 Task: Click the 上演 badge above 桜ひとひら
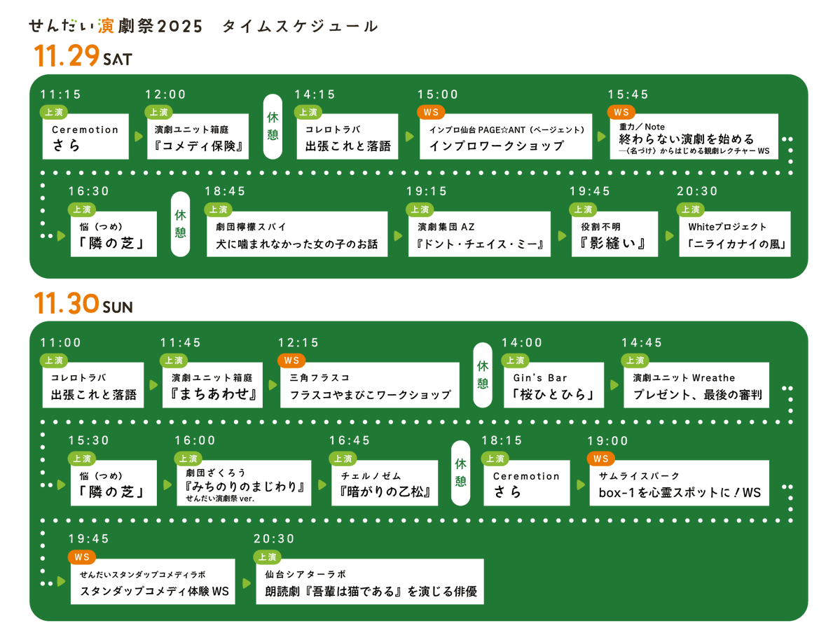click(516, 361)
